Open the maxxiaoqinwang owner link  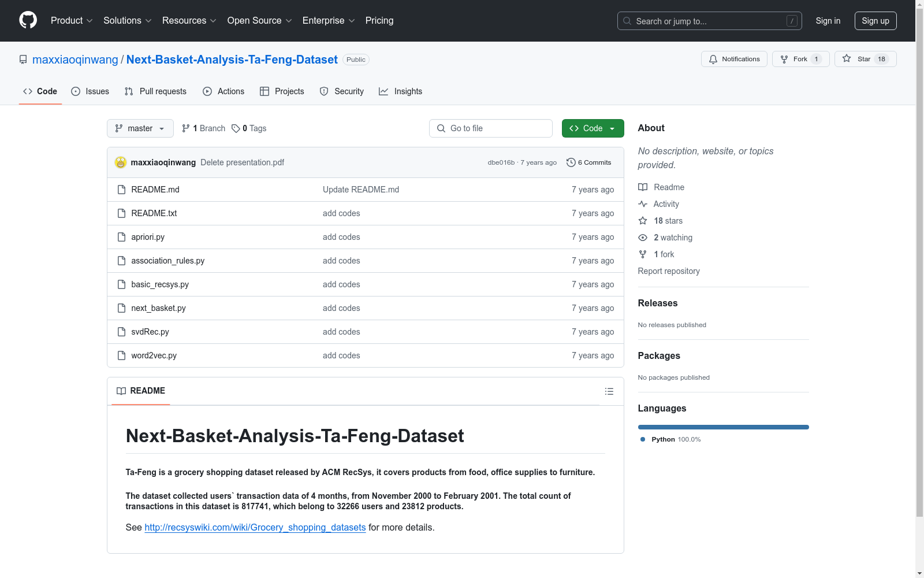[75, 60]
